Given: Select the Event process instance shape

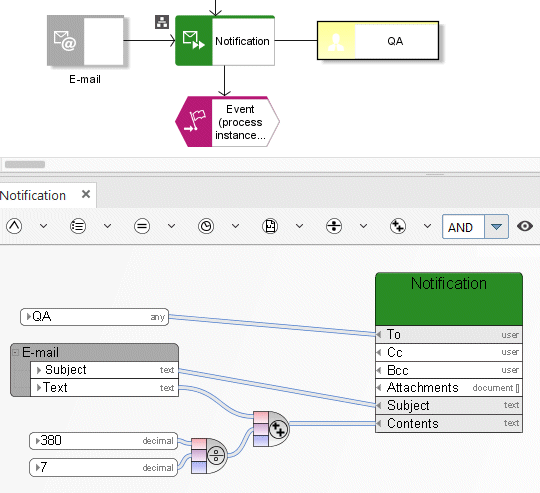Looking at the screenshot, I should click(227, 122).
